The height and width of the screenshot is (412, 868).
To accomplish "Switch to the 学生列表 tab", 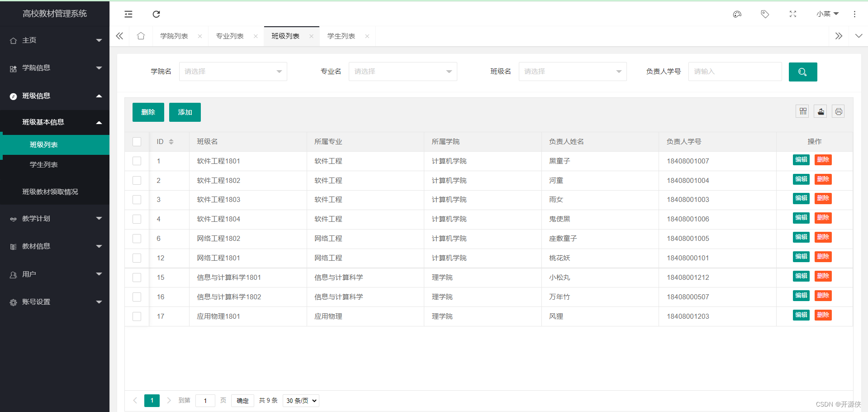I will point(341,36).
